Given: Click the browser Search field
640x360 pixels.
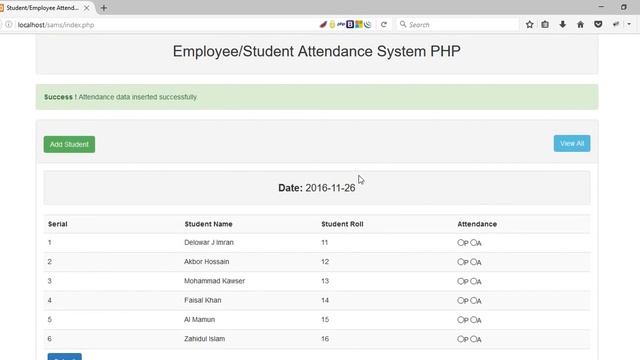Looking at the screenshot, I should pyautogui.click(x=457, y=24).
